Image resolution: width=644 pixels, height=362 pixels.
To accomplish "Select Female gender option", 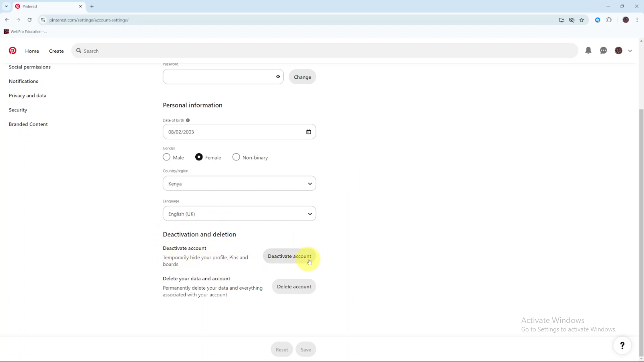I will [199, 157].
